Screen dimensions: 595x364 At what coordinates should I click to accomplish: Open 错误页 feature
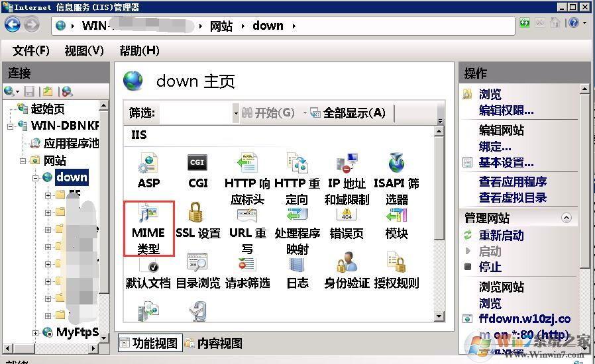tap(347, 224)
